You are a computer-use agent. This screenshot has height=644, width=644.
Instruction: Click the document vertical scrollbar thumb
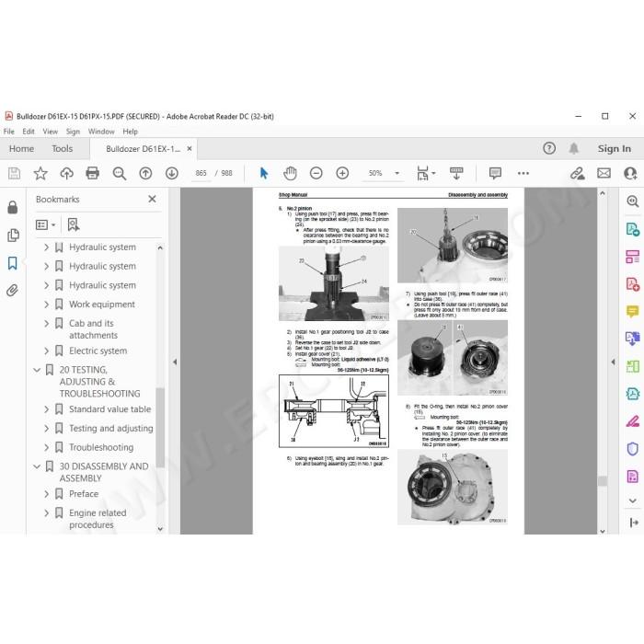[602, 481]
